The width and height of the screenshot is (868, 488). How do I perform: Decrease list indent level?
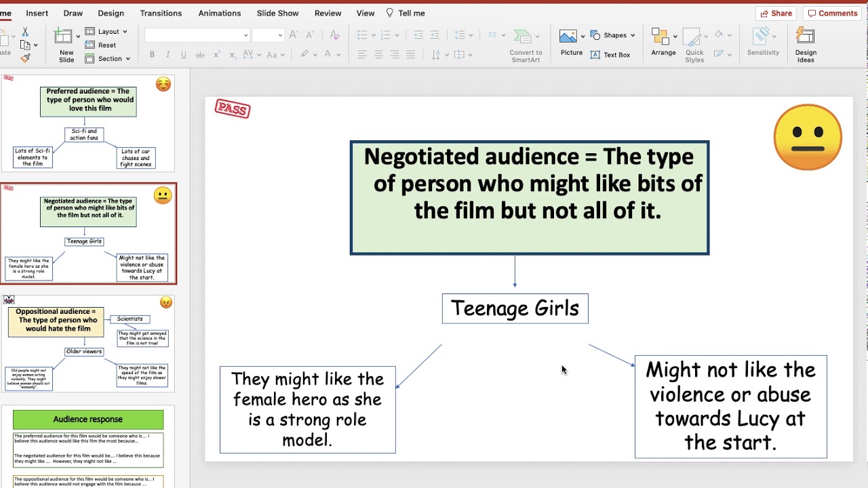click(418, 35)
